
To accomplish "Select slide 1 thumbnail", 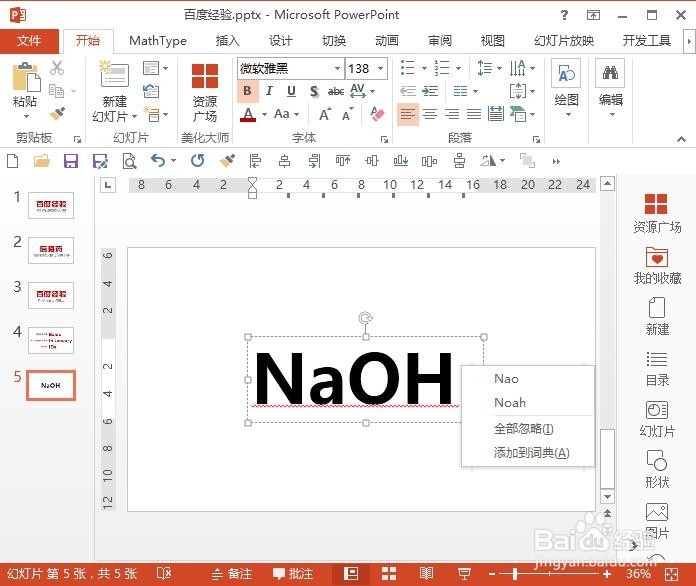I will click(51, 205).
